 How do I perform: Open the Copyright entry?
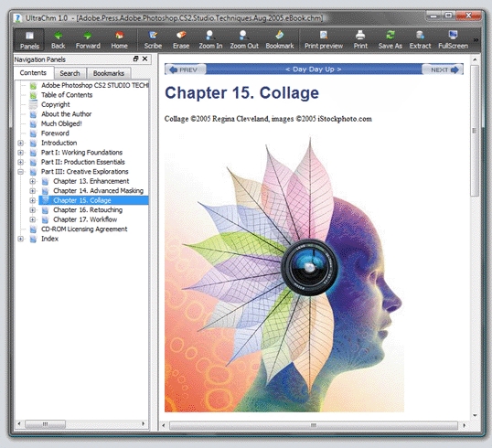pos(56,104)
